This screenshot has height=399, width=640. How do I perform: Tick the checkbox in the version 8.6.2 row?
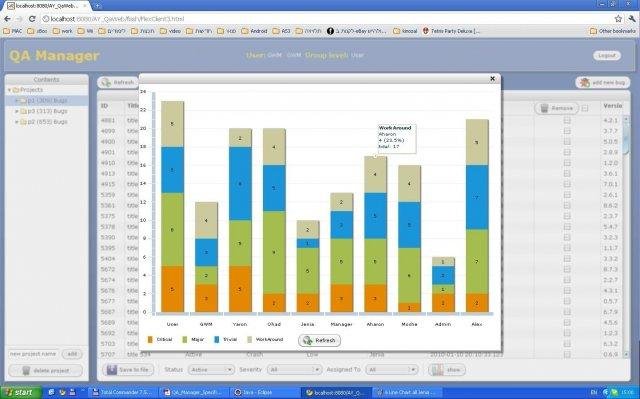tap(567, 205)
